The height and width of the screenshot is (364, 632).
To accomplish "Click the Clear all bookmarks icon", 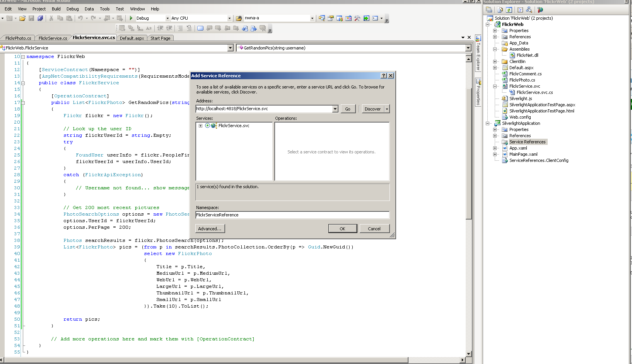I will (x=263, y=28).
